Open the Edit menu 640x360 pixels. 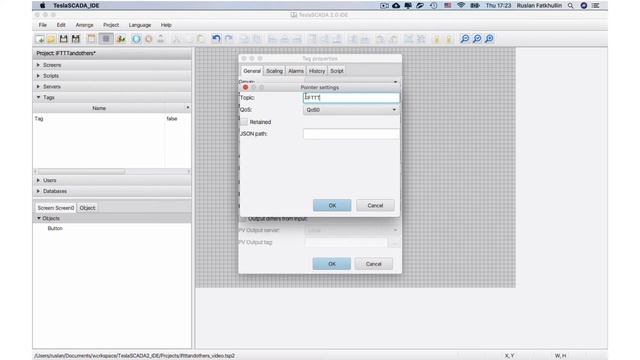point(61,25)
